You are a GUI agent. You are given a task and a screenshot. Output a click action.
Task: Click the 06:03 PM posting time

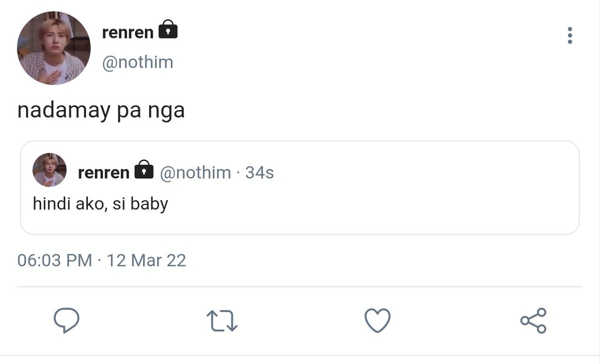(x=54, y=260)
